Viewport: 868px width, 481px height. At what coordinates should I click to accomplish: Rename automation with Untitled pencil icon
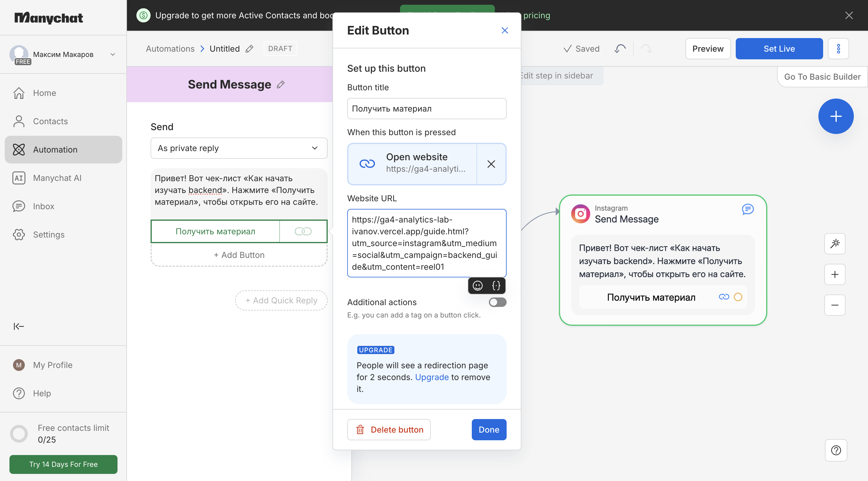[x=249, y=49]
